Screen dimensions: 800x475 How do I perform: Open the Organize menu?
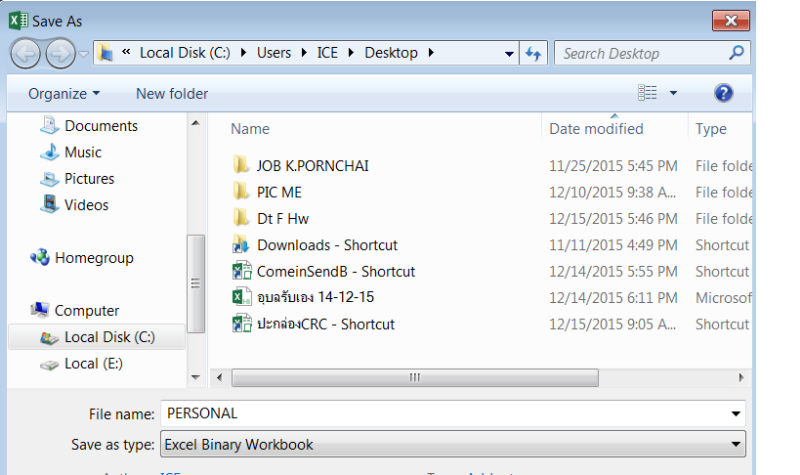(64, 93)
